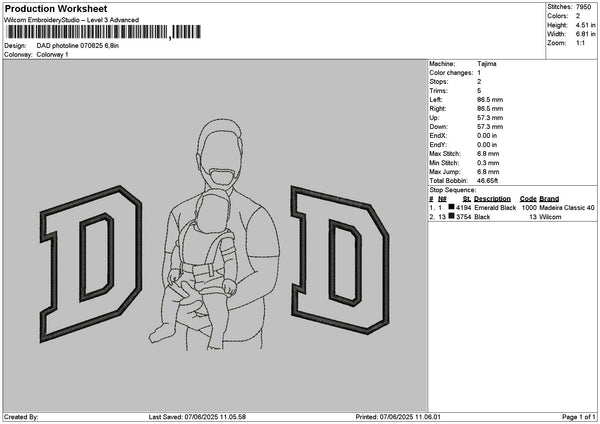This screenshot has width=600, height=424.
Task: Select the 'Trims:' label
Action: (438, 91)
